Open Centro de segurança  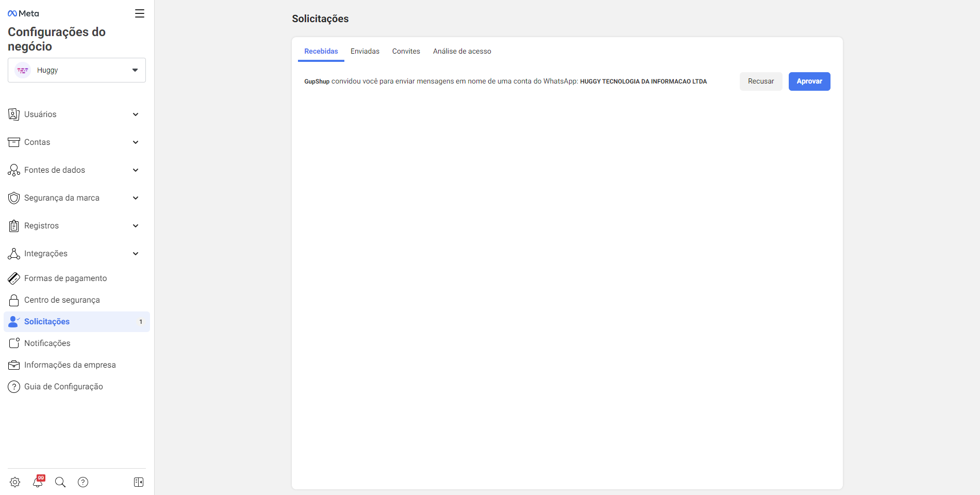[x=77, y=300]
